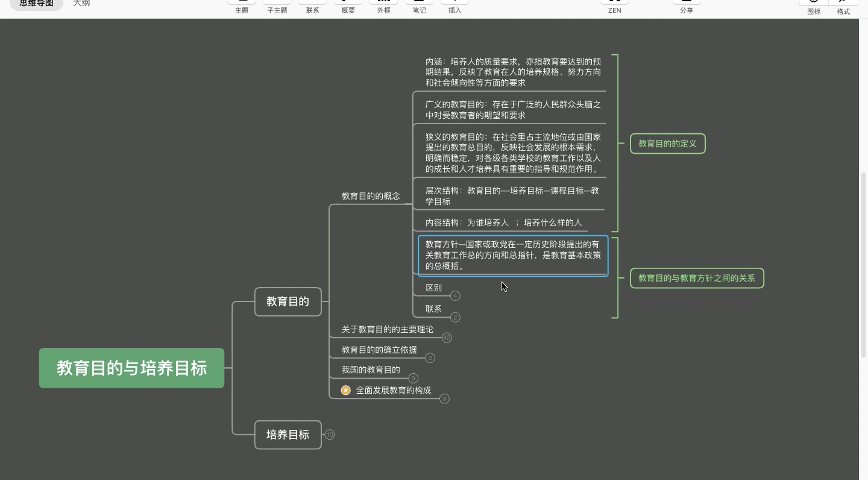Select the 培养目标 topic node

pyautogui.click(x=288, y=435)
